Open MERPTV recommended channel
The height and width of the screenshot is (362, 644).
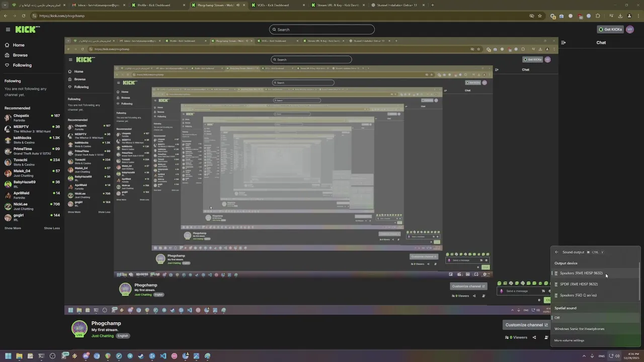click(32, 129)
